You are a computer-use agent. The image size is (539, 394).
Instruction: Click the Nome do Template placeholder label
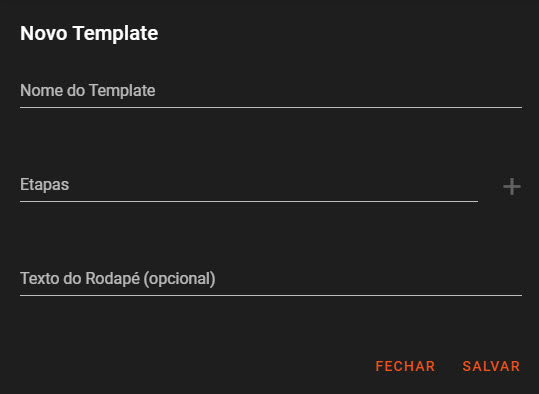(x=88, y=91)
